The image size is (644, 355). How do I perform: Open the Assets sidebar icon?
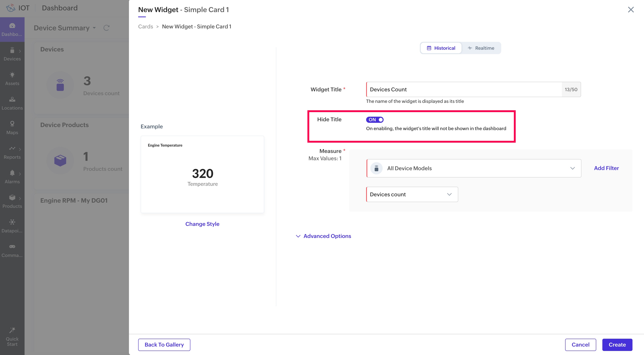(x=12, y=75)
